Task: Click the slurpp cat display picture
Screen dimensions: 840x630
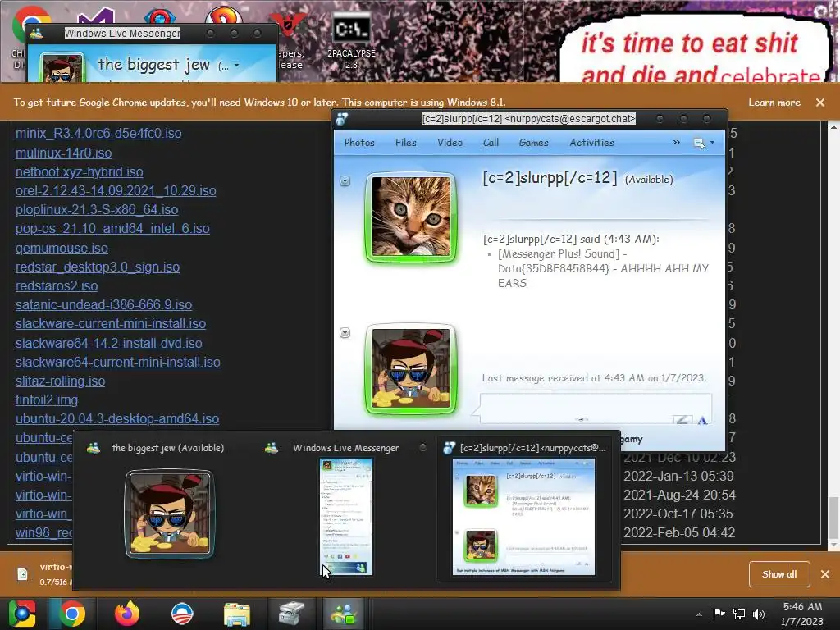Action: click(x=411, y=217)
